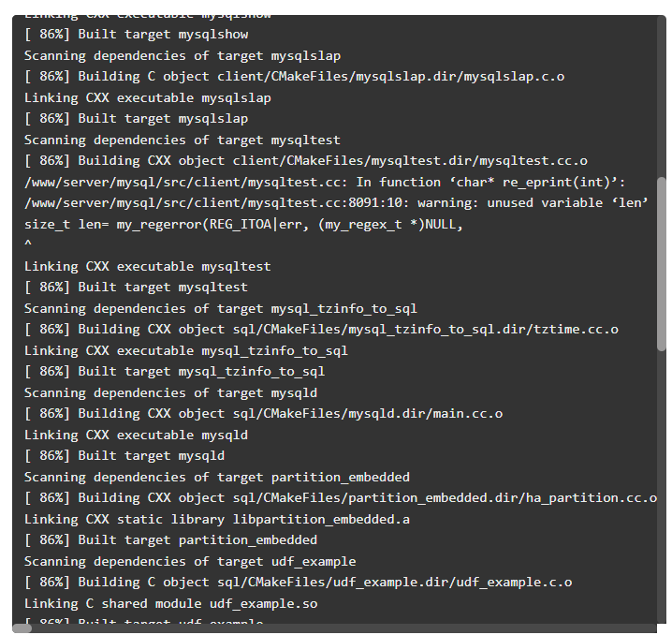Click the "libpartition_embedded.a" linking line
The width and height of the screenshot is (672, 635).
coord(217,519)
